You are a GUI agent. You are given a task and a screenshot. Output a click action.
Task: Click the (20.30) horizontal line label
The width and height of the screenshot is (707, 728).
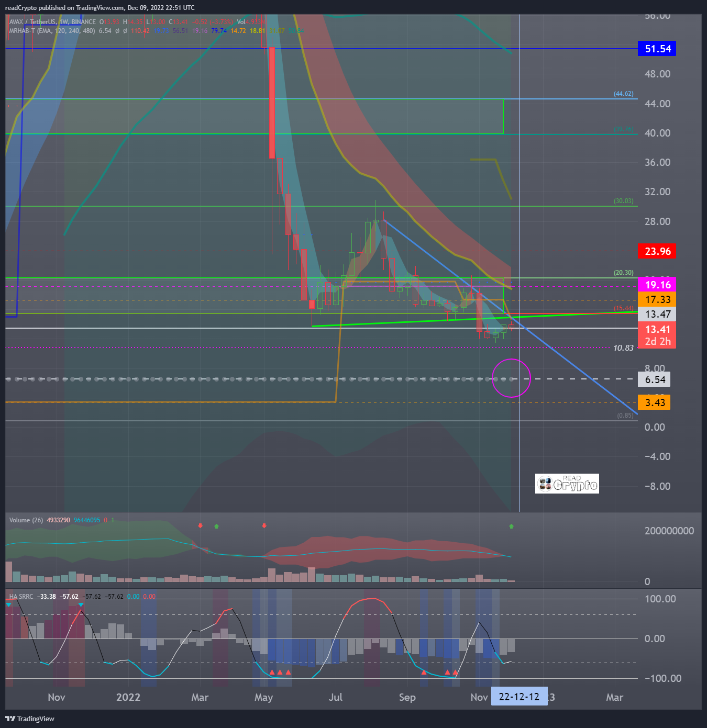[624, 273]
